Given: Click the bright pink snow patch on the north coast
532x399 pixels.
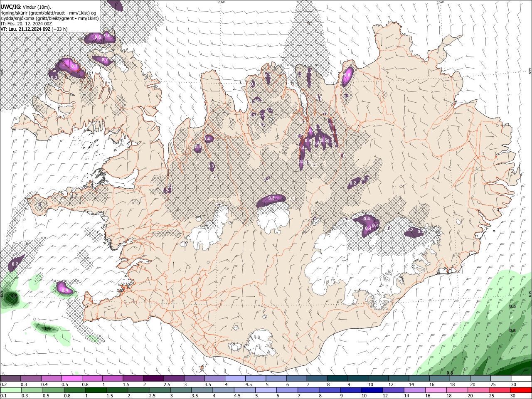Looking at the screenshot, I should [347, 76].
